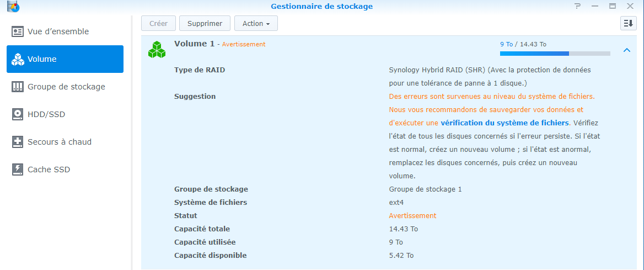Click the Volume cubes sidebar icon
Viewport: 644px width, 270px height.
pos(18,59)
